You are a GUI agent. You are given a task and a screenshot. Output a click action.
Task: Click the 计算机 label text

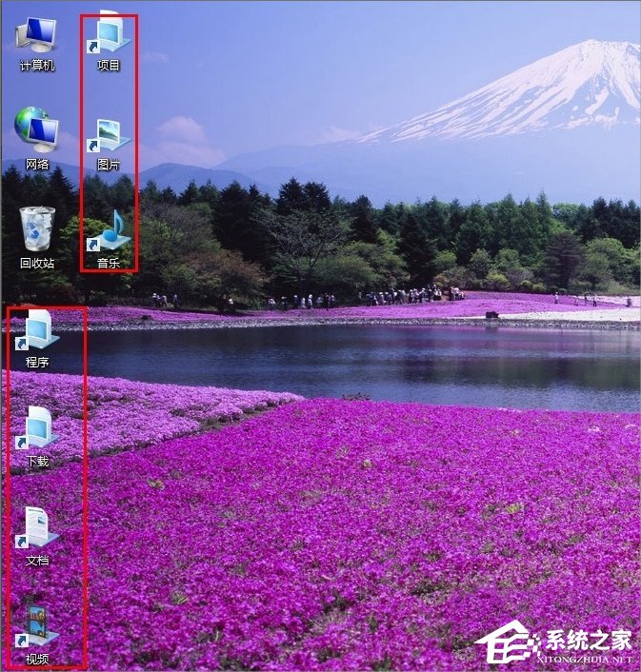tap(37, 66)
